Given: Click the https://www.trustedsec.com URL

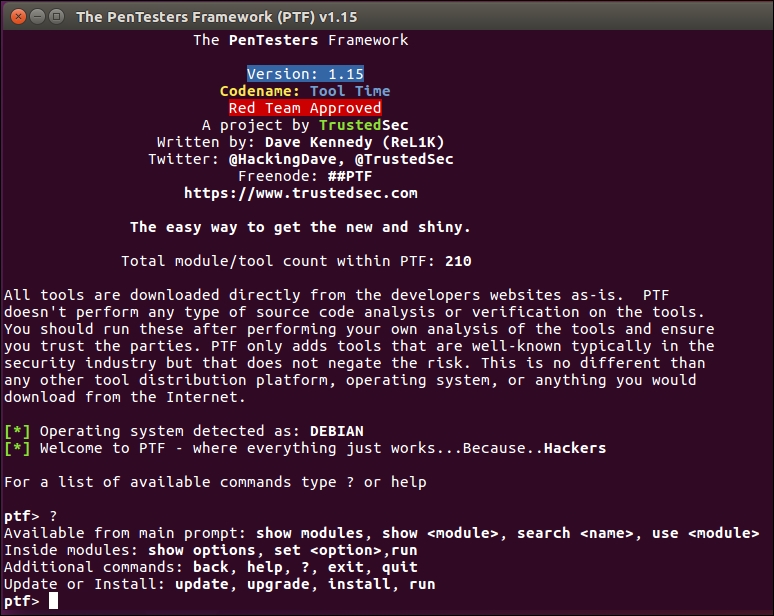Looking at the screenshot, I should click(301, 193).
